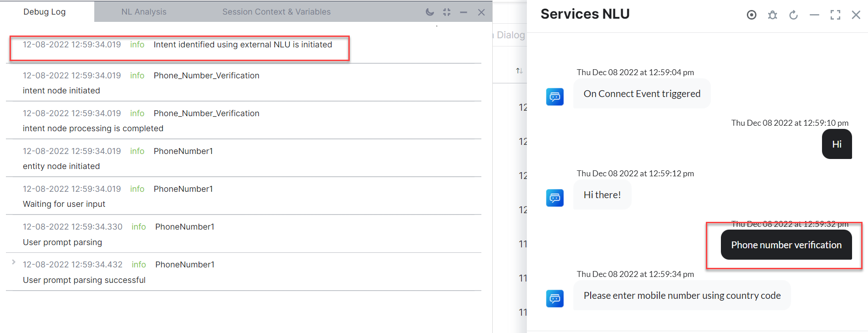Open the Session Context & Variables tab
The height and width of the screenshot is (333, 868).
coord(276,12)
